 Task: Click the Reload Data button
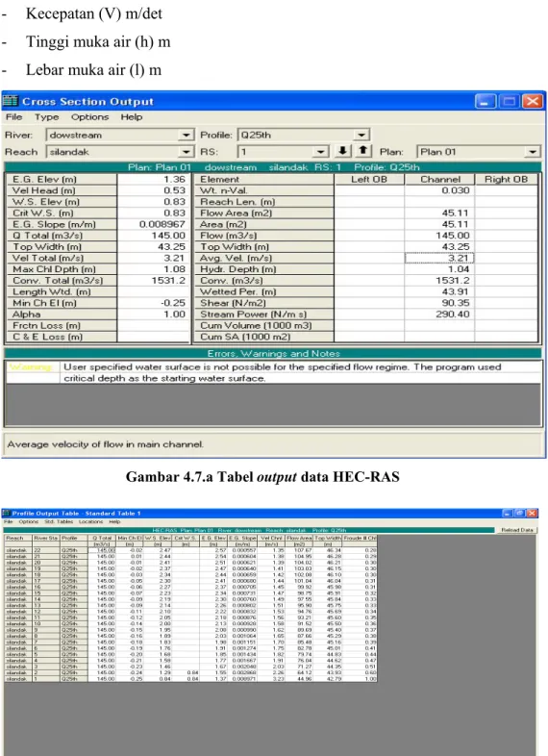point(516,530)
